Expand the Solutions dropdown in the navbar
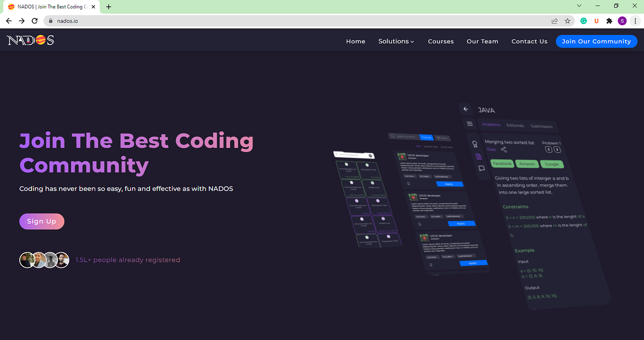Viewport: 644px width, 340px height. pos(396,41)
